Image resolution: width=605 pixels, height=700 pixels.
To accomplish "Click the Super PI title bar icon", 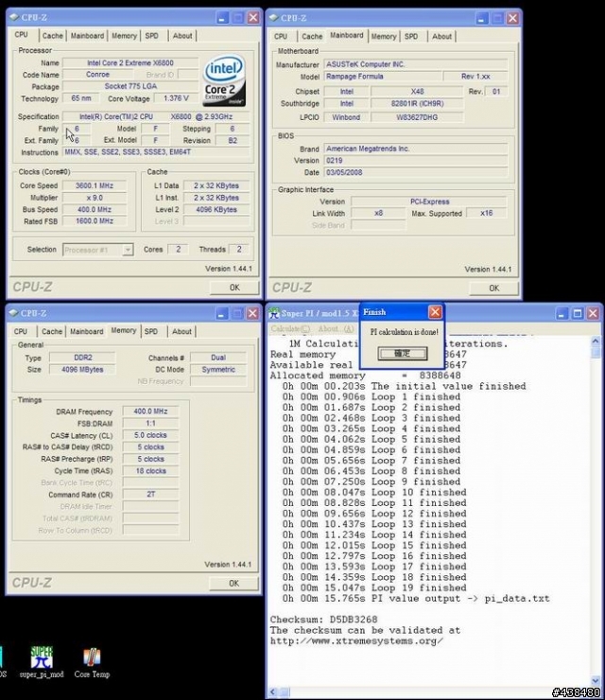I will pos(273,313).
